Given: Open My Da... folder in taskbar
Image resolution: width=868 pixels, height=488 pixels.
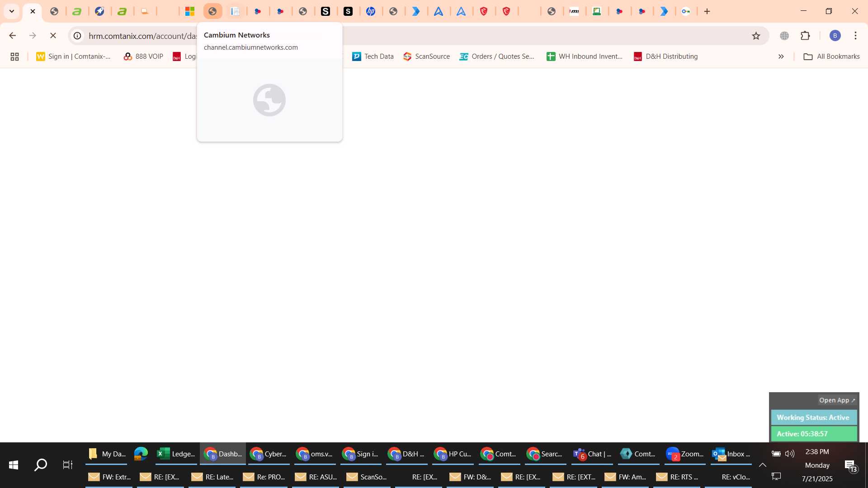Looking at the screenshot, I should [x=107, y=454].
